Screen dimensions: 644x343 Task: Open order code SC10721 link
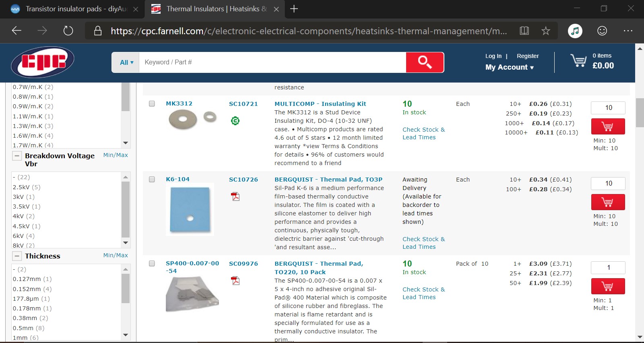click(243, 104)
